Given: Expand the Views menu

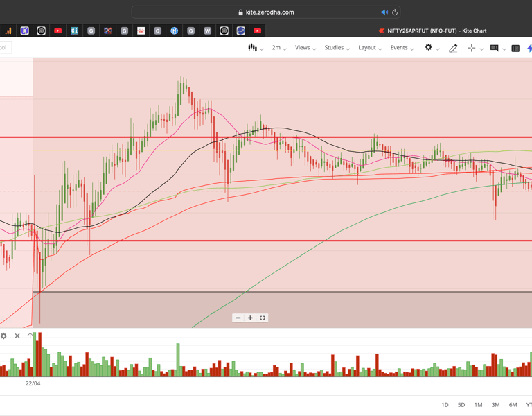Looking at the screenshot, I should tap(305, 48).
